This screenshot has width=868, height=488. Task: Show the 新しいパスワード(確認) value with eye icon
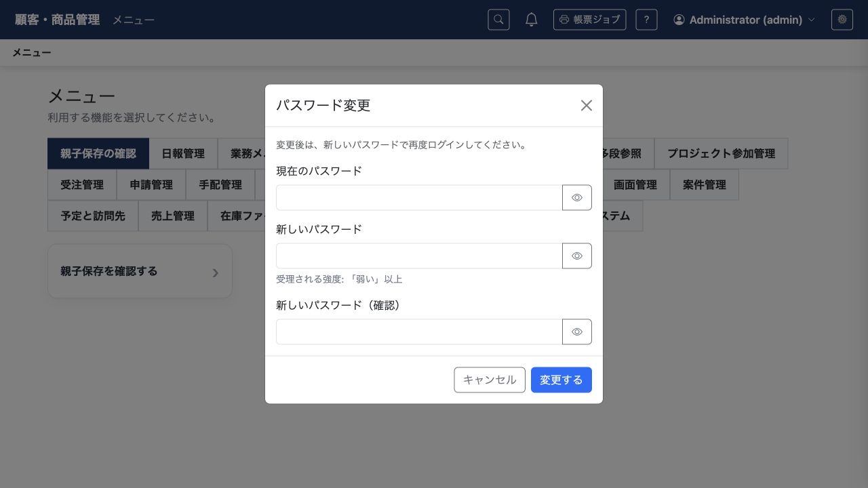tap(577, 332)
